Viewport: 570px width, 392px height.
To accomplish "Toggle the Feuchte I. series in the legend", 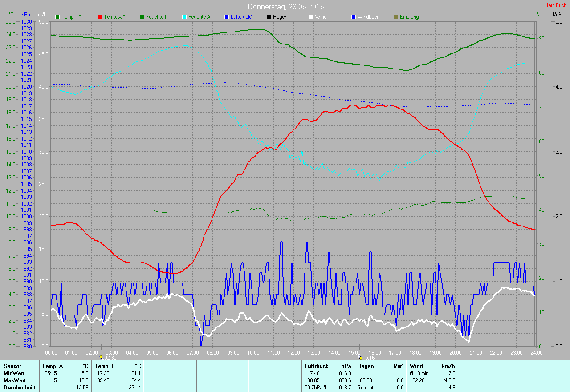I will coord(155,17).
